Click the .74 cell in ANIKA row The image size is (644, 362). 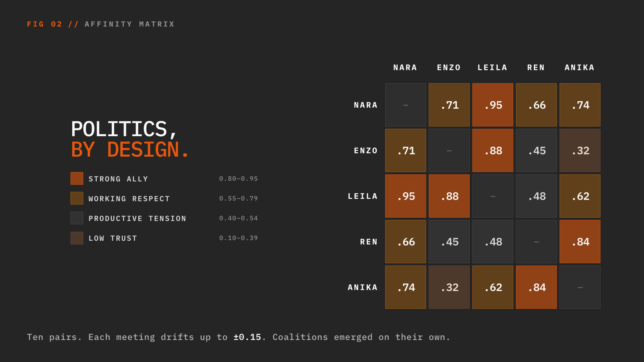(x=406, y=287)
